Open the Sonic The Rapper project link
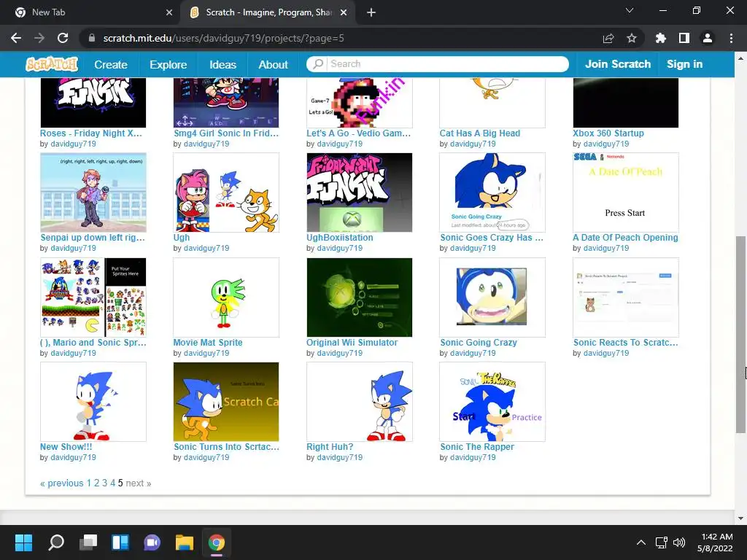Viewport: 747px width, 560px height. (477, 447)
